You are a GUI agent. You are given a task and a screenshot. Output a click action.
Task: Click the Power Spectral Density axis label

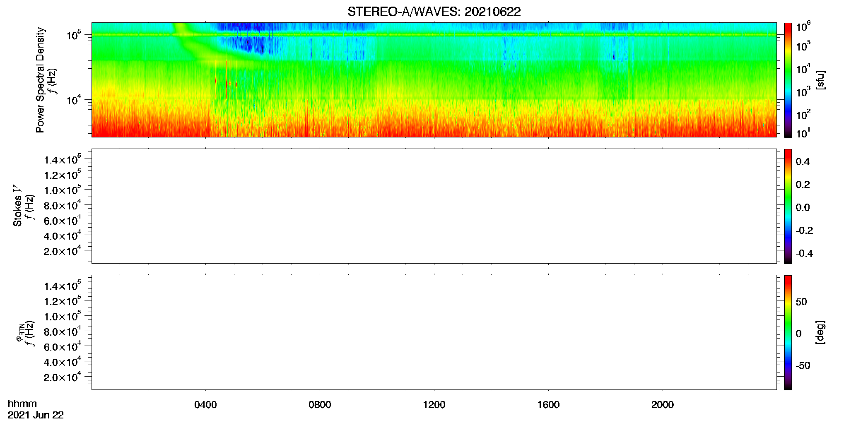(40, 80)
